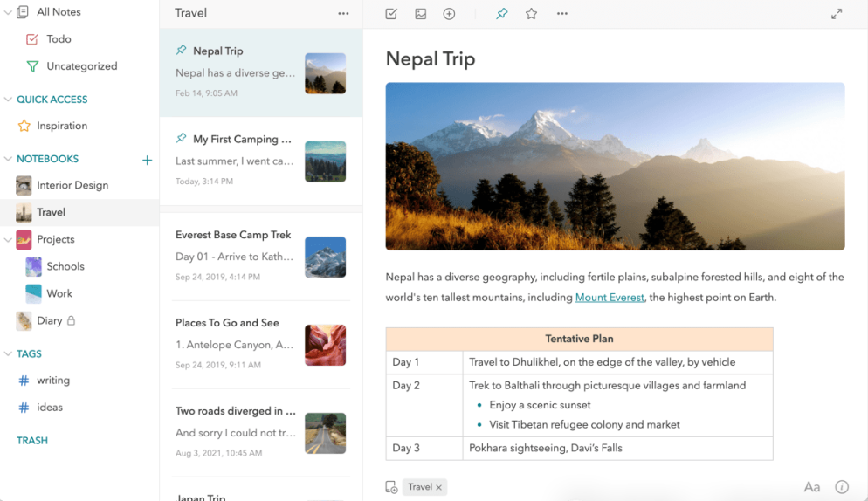This screenshot has height=501, width=868.
Task: Collapse the Projects notebook chevron
Action: pyautogui.click(x=8, y=240)
